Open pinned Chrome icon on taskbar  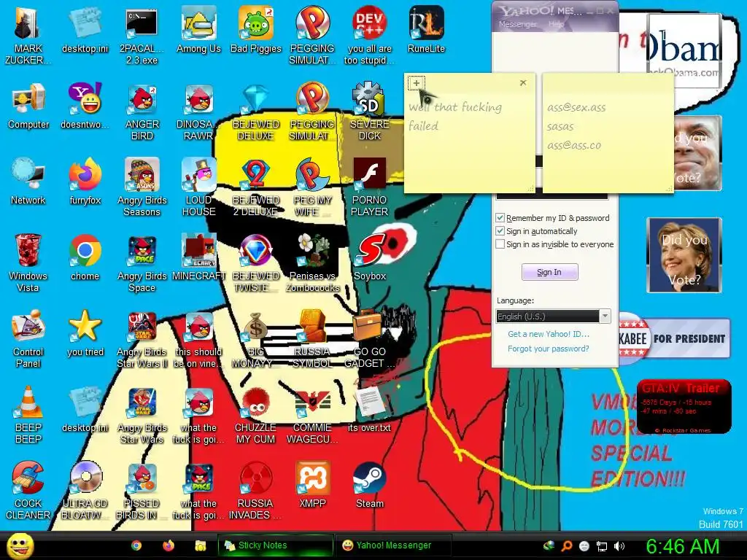(x=136, y=545)
